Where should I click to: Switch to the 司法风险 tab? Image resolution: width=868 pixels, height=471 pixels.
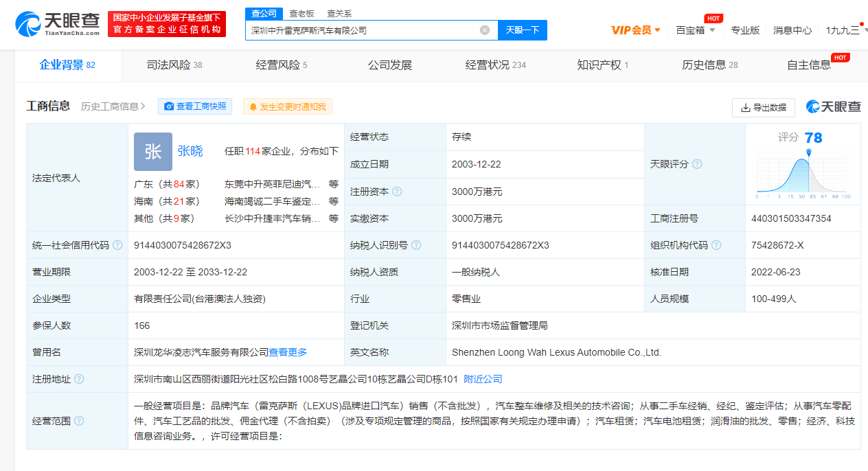[174, 65]
